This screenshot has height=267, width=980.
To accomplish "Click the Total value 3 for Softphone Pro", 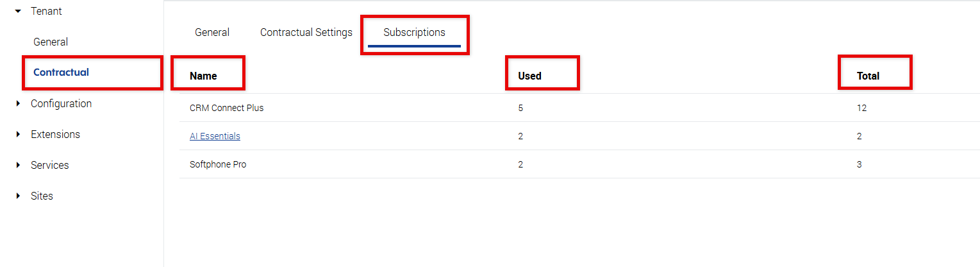I will 859,164.
